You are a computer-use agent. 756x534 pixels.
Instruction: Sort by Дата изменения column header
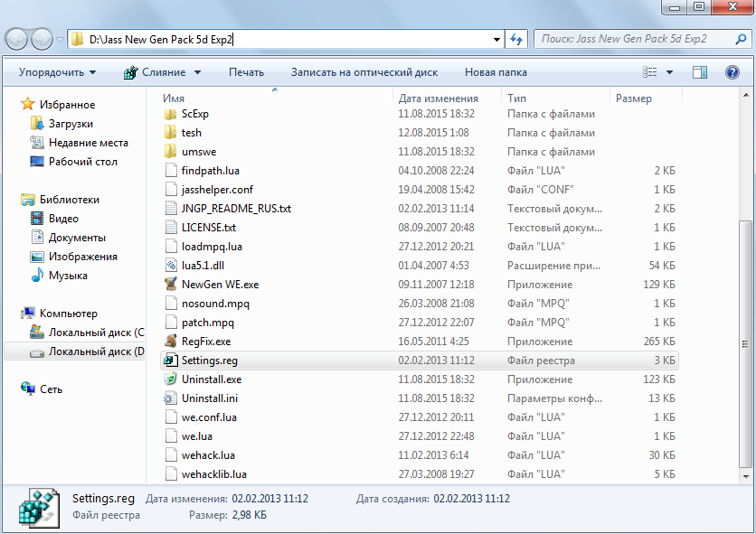(439, 98)
